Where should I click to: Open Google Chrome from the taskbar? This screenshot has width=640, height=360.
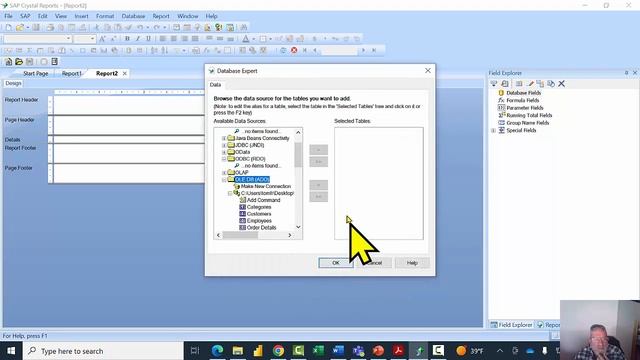(x=278, y=351)
